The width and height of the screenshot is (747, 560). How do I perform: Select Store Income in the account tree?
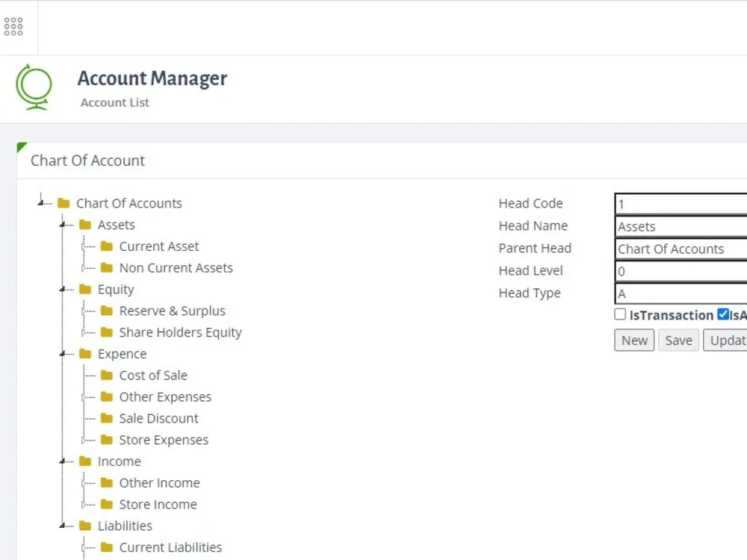158,504
